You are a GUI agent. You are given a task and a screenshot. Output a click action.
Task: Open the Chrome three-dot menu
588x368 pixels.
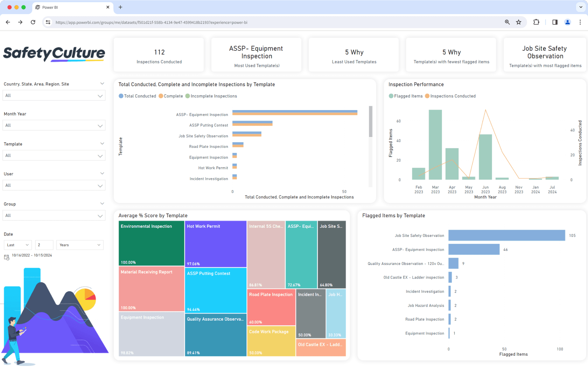580,22
